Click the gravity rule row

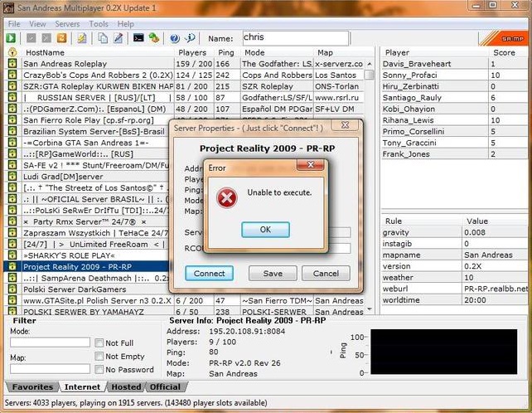[454, 232]
